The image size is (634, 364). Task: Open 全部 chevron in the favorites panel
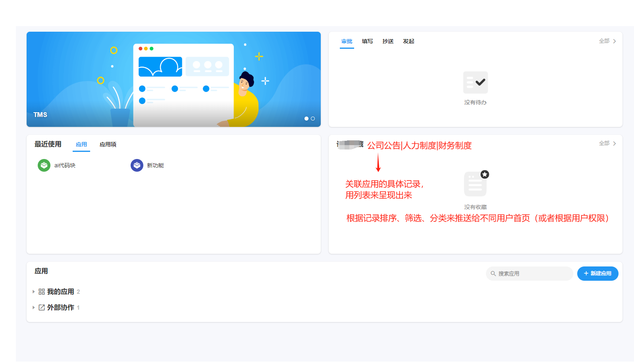pos(615,144)
